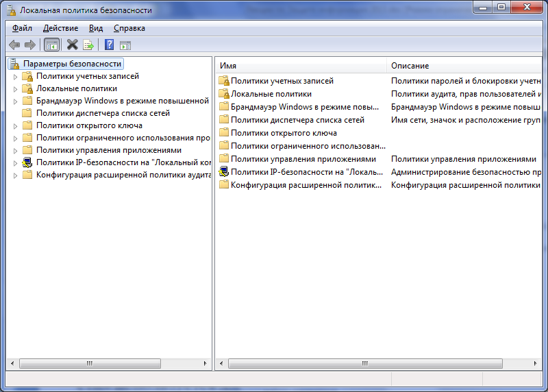Click the Политики учетных записей tree folder icon
Image resolution: width=548 pixels, height=392 pixels.
pyautogui.click(x=27, y=76)
